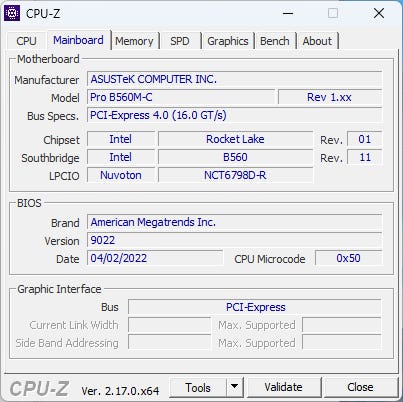Click the CPU-Z window title text
403x402 pixels.
coord(43,13)
